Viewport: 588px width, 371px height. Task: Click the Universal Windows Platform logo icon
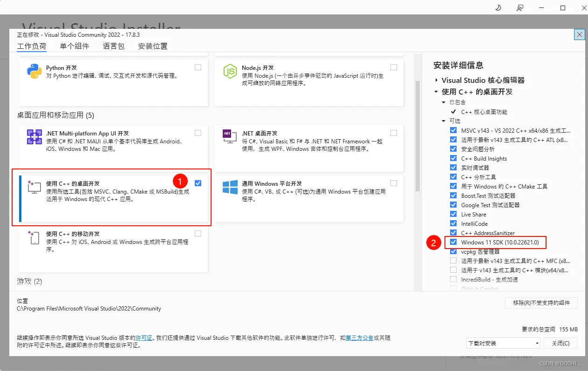pos(230,187)
